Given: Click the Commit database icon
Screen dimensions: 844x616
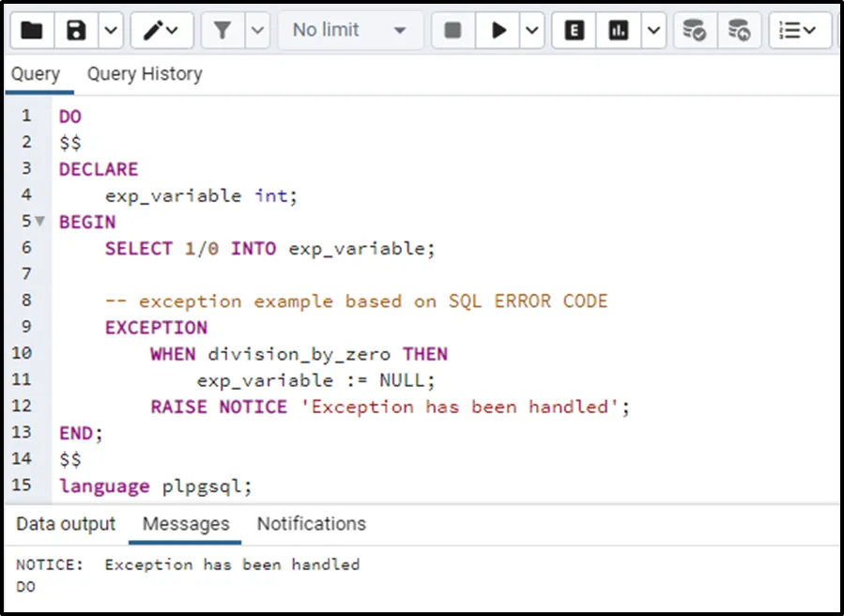Looking at the screenshot, I should click(x=695, y=31).
